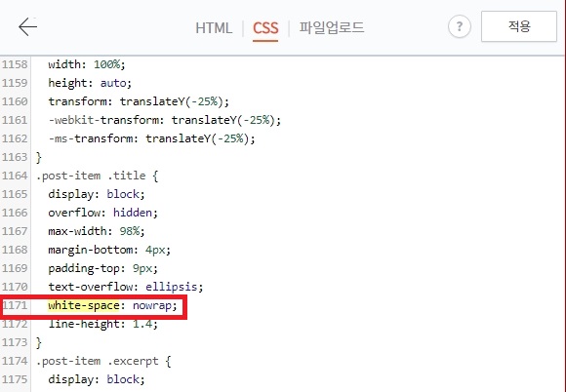This screenshot has height=392, width=566.
Task: Click the closing brace on line 1163
Action: click(39, 157)
